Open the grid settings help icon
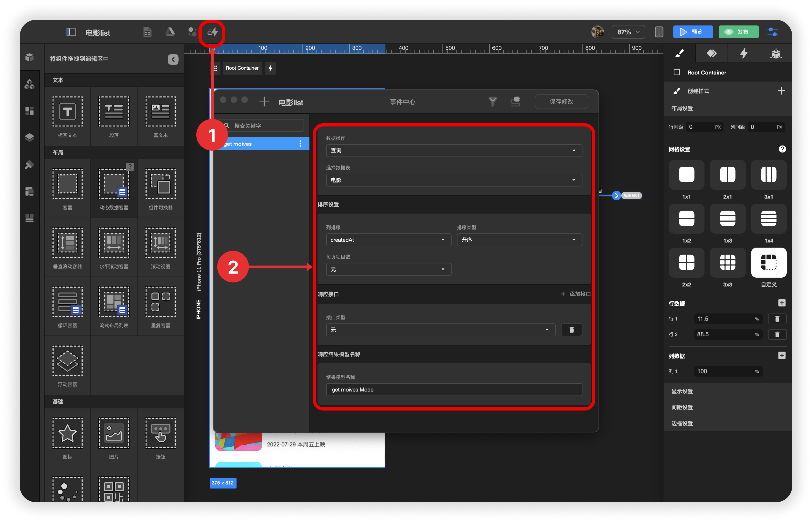Image resolution: width=812 pixels, height=522 pixels. 782,149
